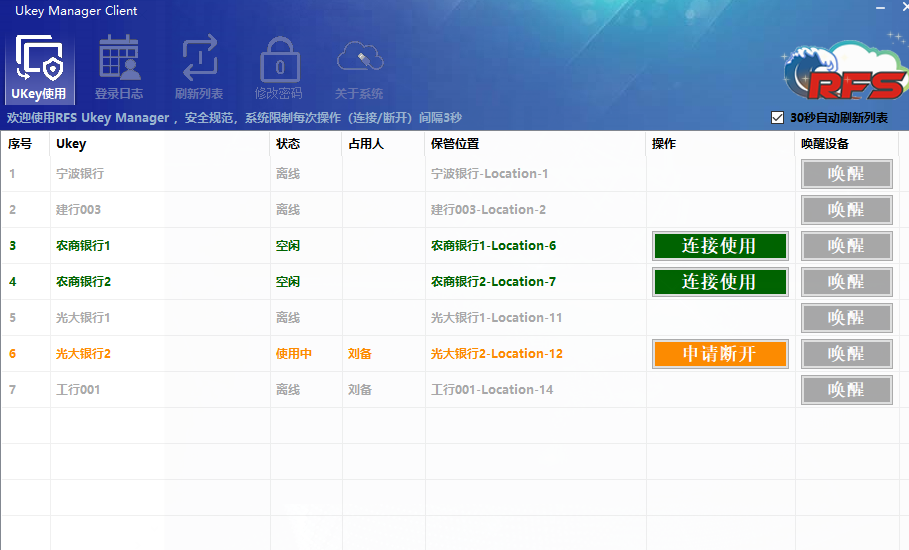Image resolution: width=909 pixels, height=550 pixels.
Task: Minimize the Ukey Manager Client window
Action: coord(880,8)
